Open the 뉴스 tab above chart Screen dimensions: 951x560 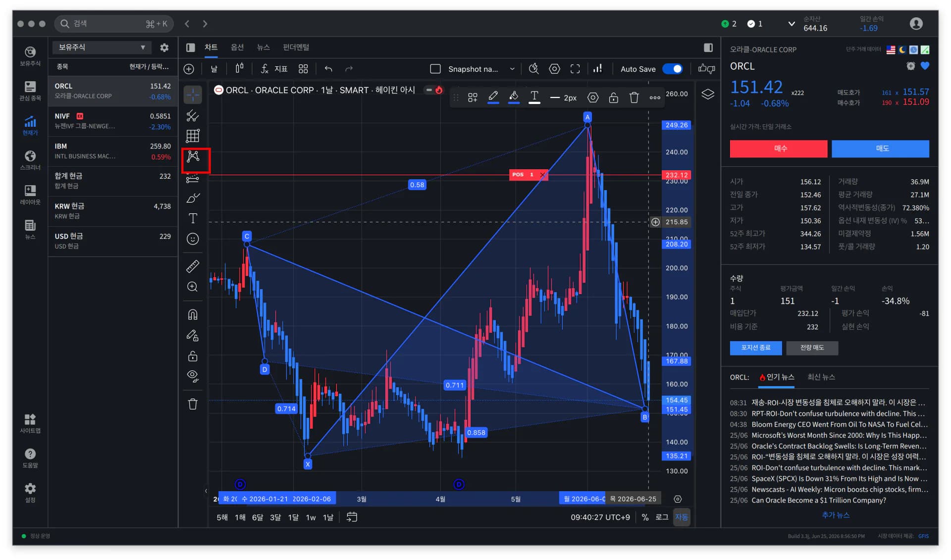pos(263,47)
